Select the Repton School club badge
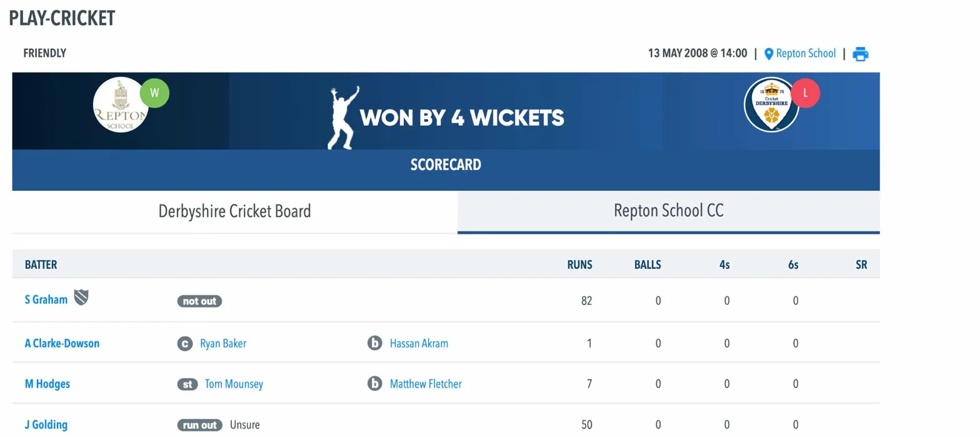Image resolution: width=980 pixels, height=437 pixels. pyautogui.click(x=120, y=104)
